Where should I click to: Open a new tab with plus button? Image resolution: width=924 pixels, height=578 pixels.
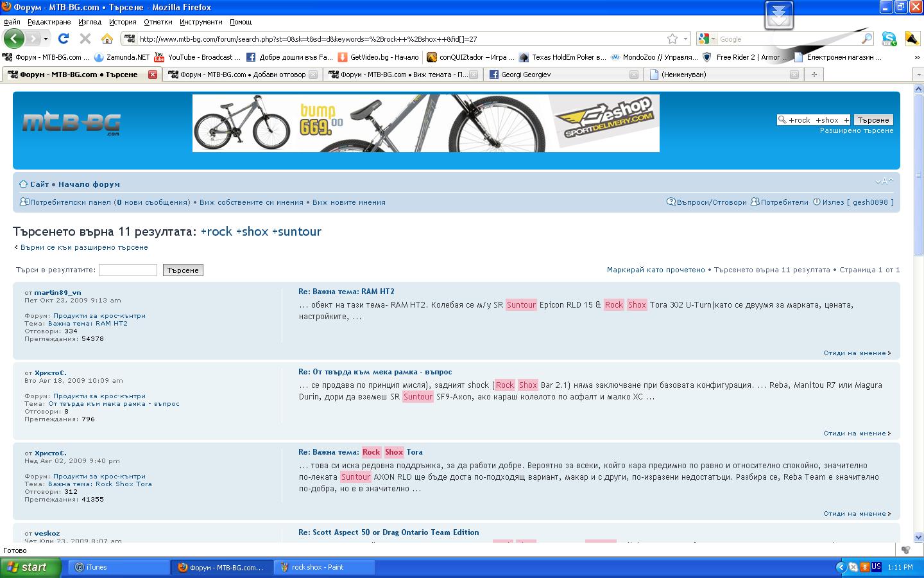814,74
